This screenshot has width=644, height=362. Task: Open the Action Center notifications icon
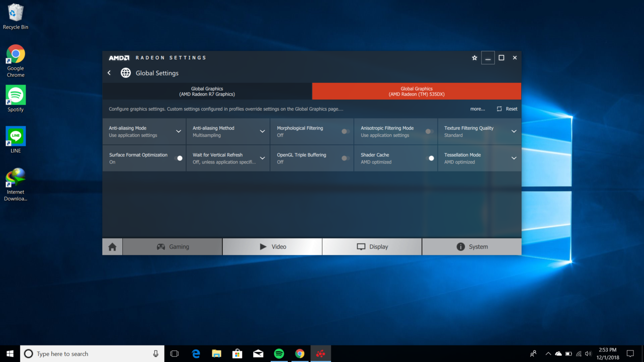[x=630, y=353]
